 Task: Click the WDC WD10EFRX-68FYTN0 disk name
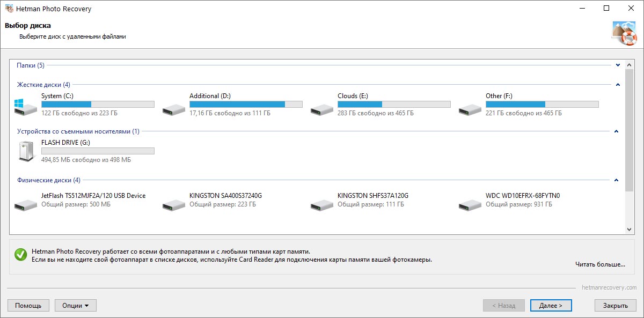coord(523,196)
